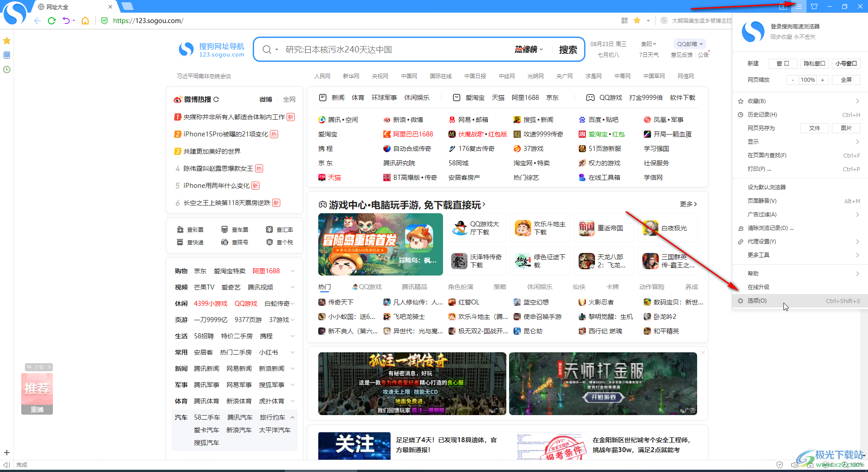This screenshot has width=868, height=472.
Task: Go back with the back arrow
Action: tap(38, 21)
